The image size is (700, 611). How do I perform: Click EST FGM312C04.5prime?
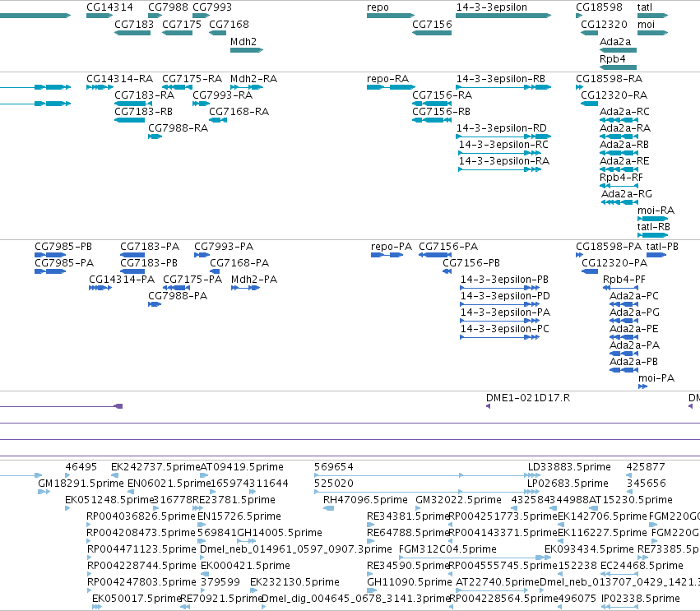(447, 549)
